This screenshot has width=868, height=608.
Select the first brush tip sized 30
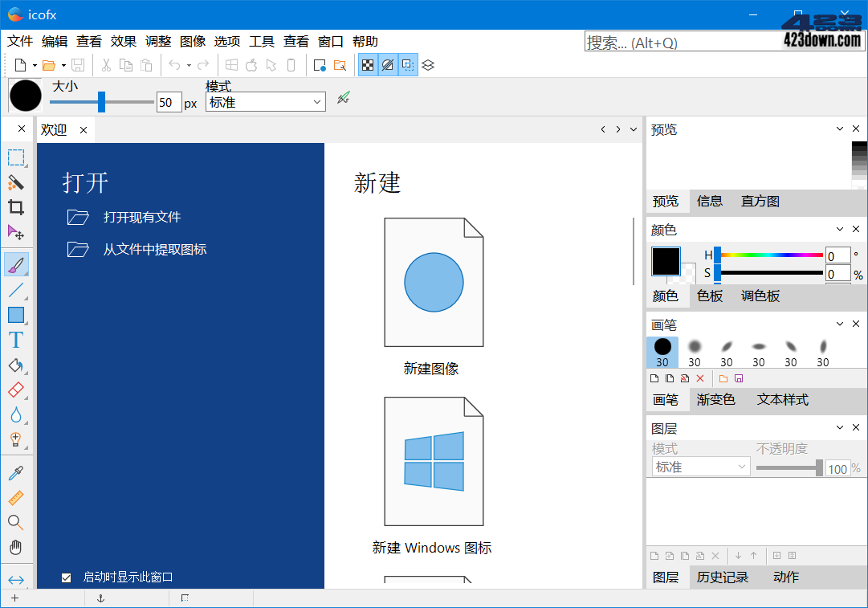662,347
